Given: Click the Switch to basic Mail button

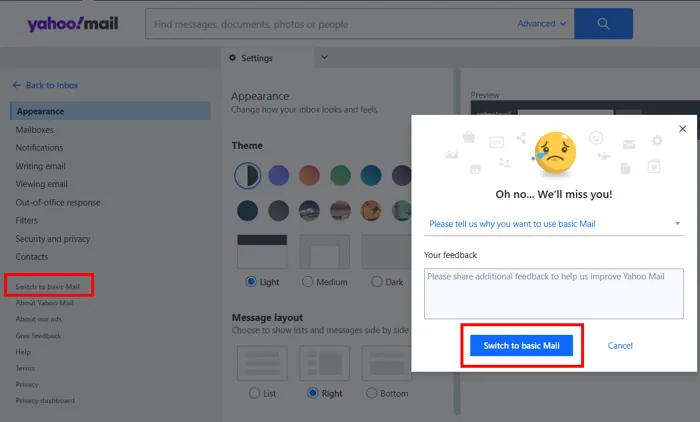Looking at the screenshot, I should tap(521, 346).
